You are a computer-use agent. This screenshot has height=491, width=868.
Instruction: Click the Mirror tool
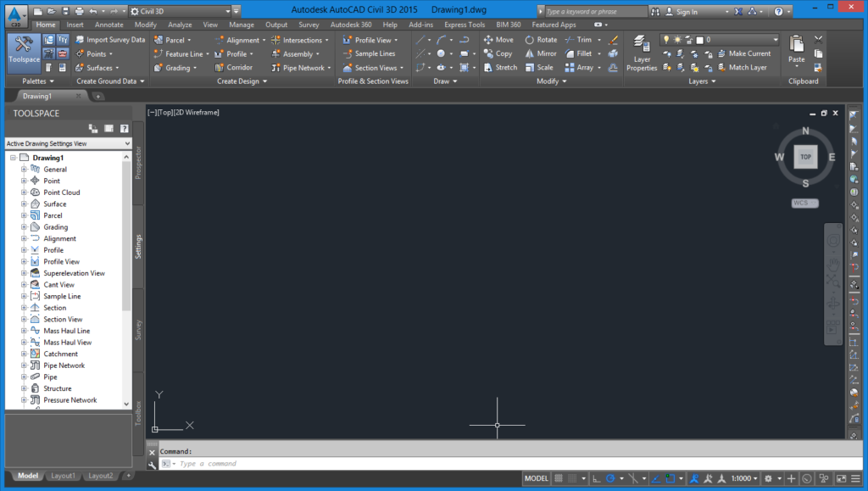[542, 53]
